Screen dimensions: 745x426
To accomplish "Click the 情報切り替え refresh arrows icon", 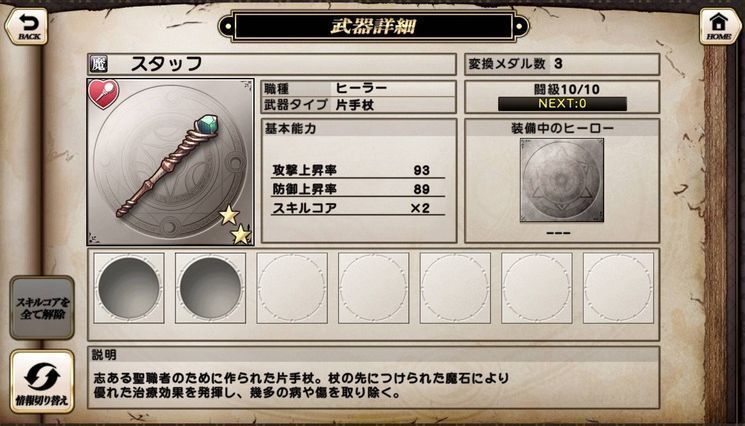I will point(42,375).
